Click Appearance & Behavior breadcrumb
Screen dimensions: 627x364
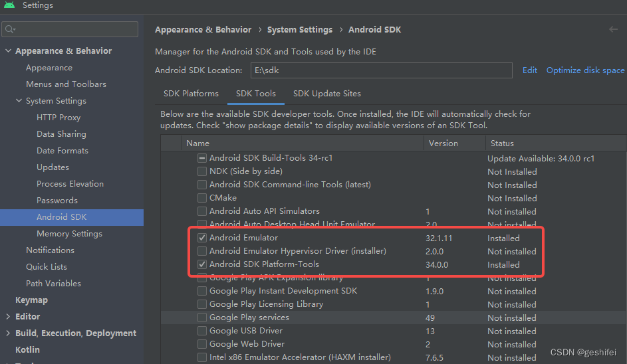(203, 30)
